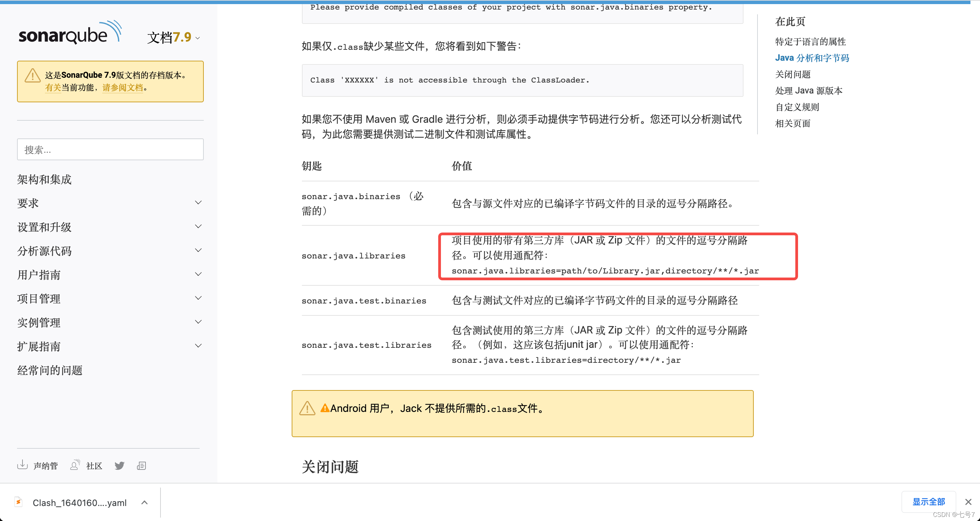Open the 文档7.9 version dropdown

click(173, 38)
